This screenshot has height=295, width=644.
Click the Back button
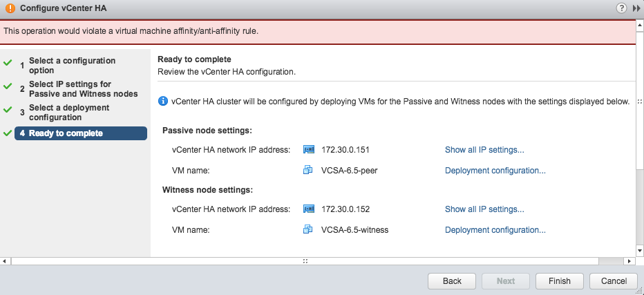(452, 281)
